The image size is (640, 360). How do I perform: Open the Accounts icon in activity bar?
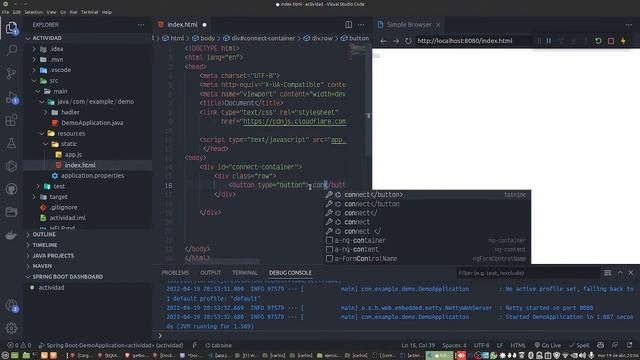pos(11,305)
